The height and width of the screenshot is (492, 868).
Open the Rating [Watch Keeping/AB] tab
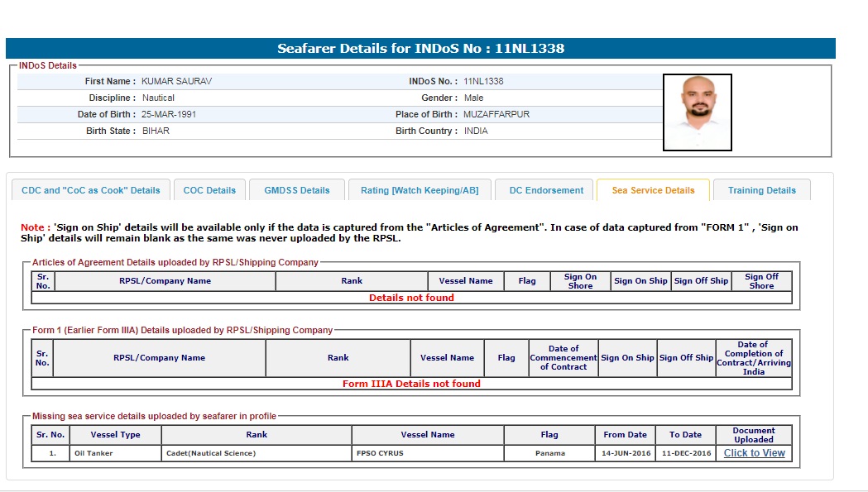click(x=420, y=190)
